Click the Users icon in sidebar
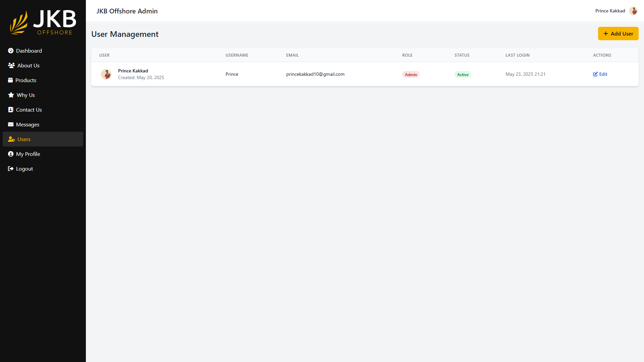 click(x=11, y=139)
